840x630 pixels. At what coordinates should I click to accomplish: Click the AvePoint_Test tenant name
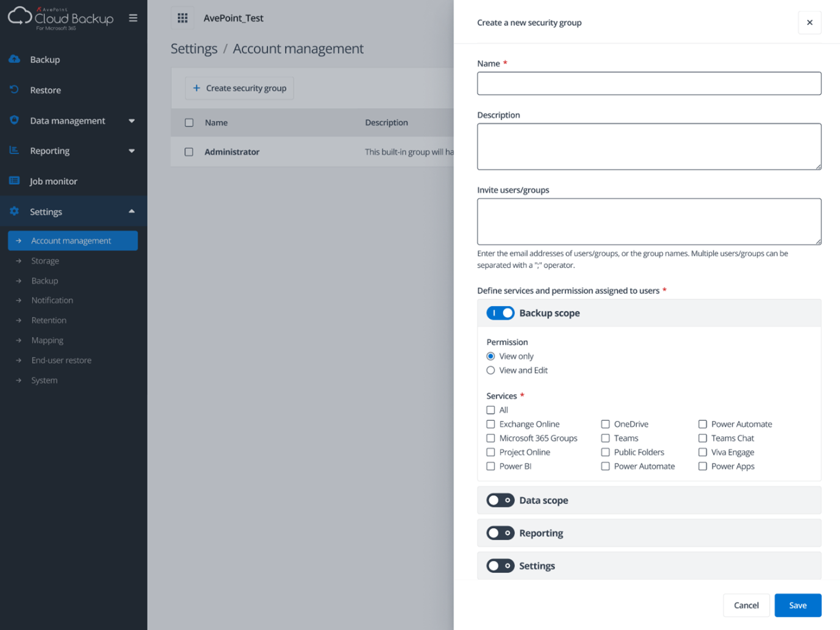pos(234,18)
